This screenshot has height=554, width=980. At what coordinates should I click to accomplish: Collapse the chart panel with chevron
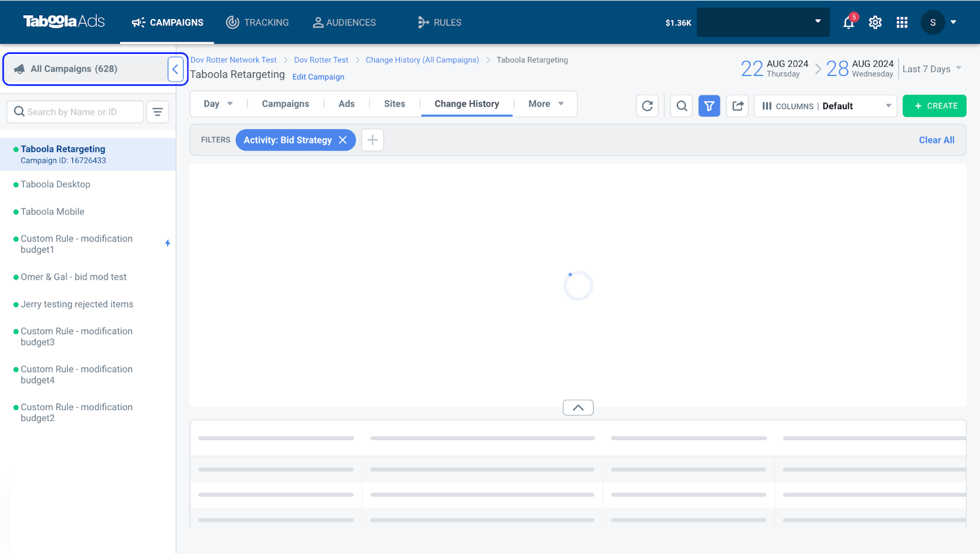[578, 408]
